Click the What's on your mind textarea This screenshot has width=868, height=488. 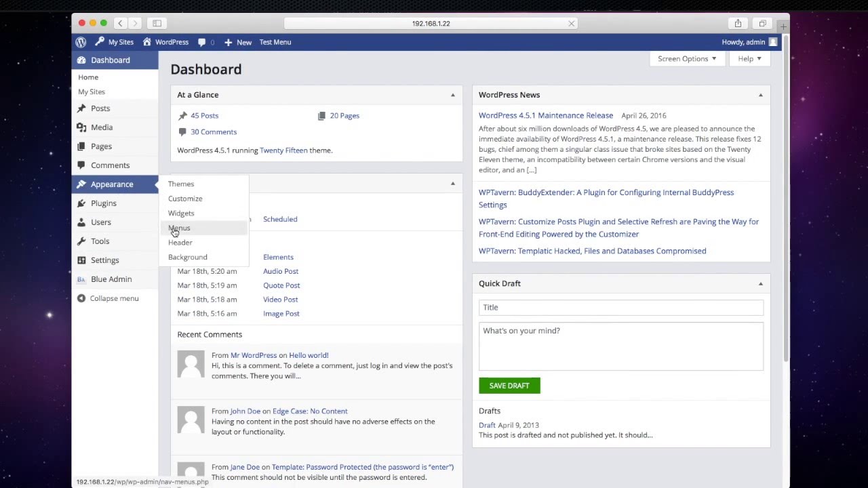click(621, 346)
